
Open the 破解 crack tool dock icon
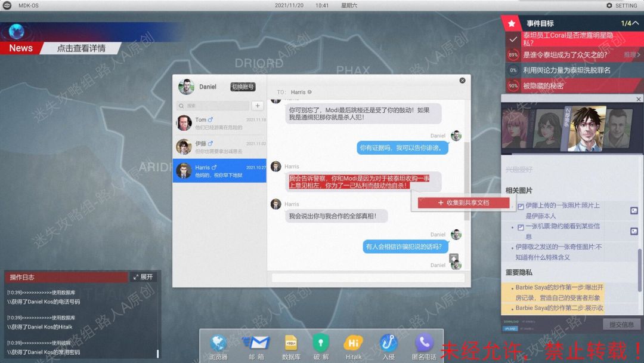[x=320, y=343]
